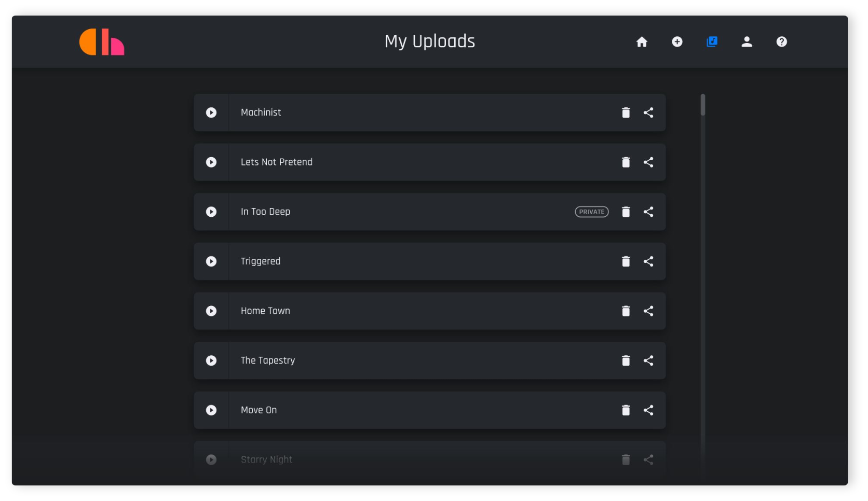Click the app logo in header
The width and height of the screenshot is (868, 501).
point(102,42)
